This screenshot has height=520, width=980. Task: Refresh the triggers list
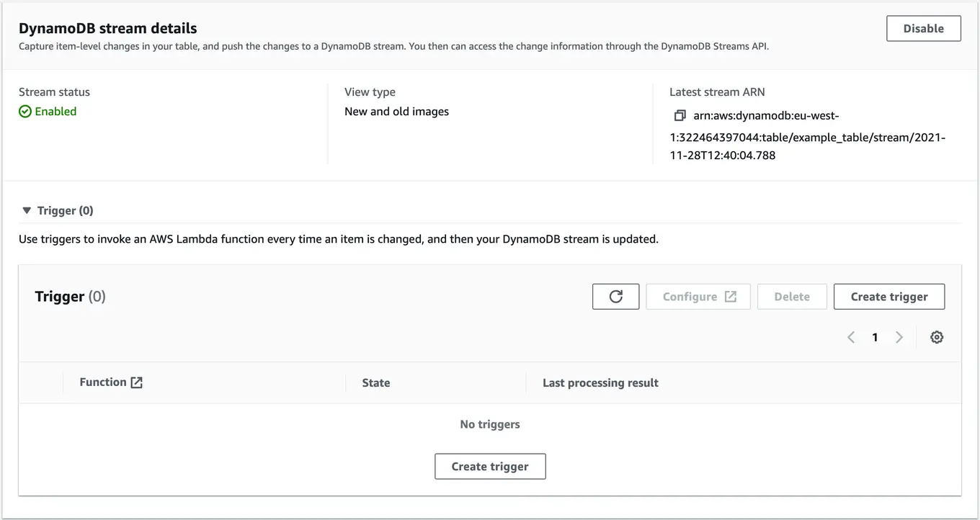[615, 296]
